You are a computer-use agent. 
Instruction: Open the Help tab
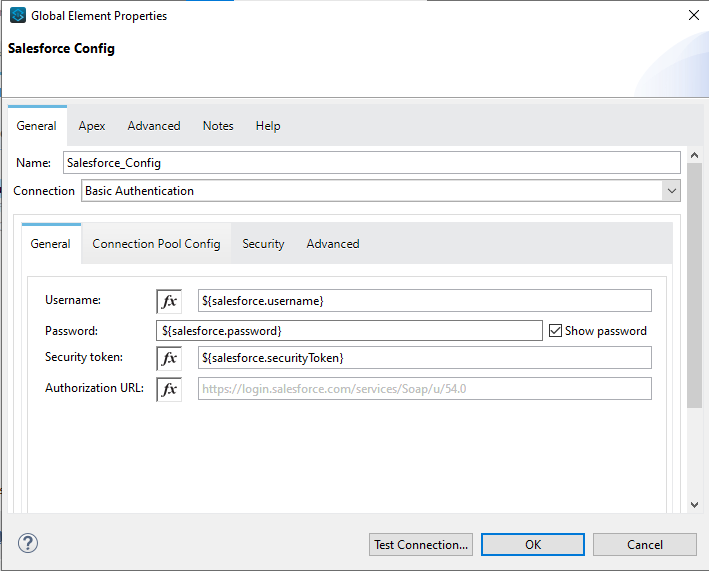coord(268,126)
